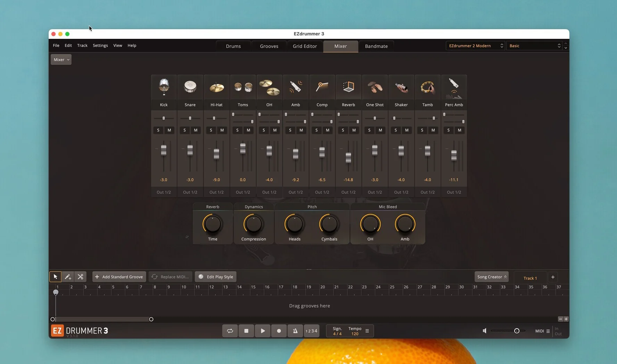The height and width of the screenshot is (364, 617).
Task: Open the Song Creator panel
Action: coord(491,277)
